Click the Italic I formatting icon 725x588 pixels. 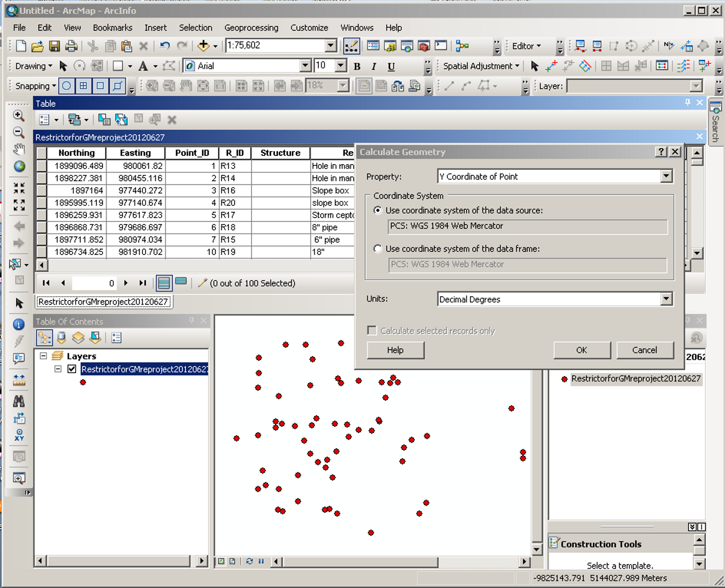374,66
